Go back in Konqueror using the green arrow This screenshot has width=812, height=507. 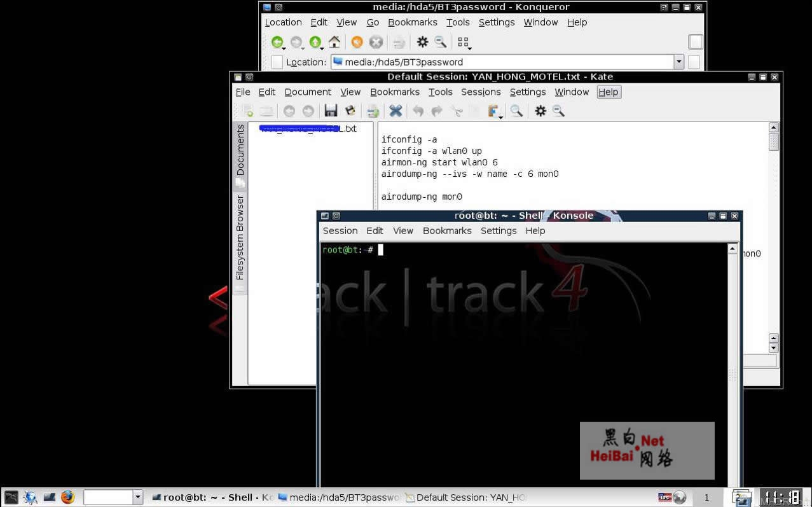(x=277, y=42)
